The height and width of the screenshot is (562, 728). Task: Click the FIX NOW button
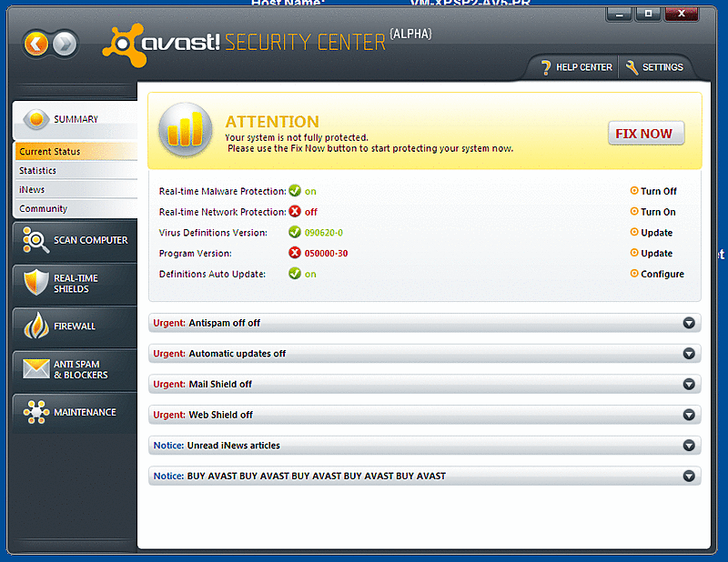tap(646, 134)
